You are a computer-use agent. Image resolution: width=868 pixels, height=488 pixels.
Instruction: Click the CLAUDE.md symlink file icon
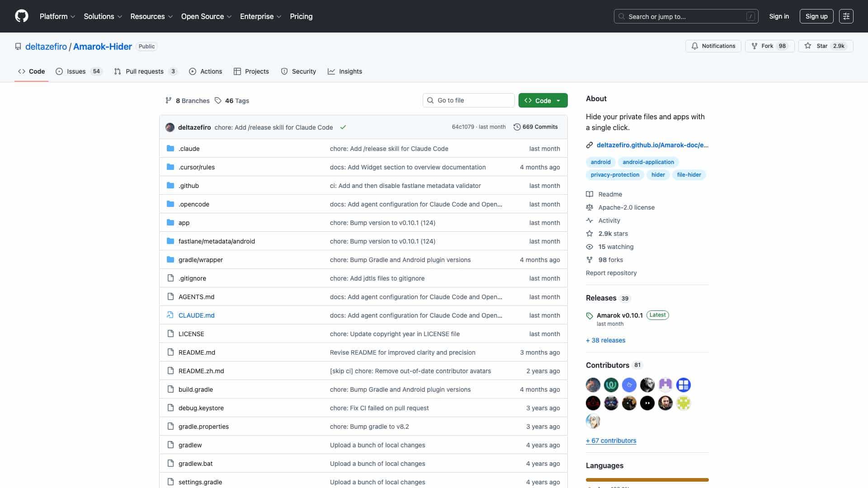[170, 315]
